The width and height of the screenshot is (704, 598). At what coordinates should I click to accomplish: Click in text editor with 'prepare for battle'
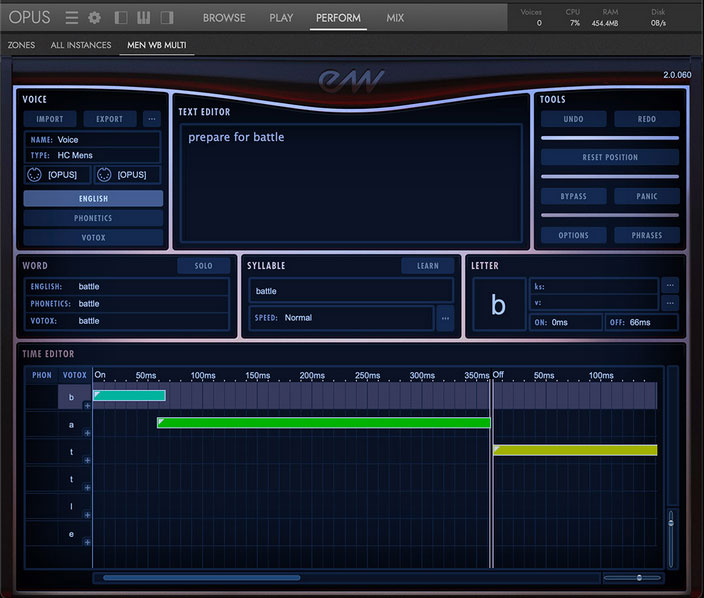pos(351,183)
